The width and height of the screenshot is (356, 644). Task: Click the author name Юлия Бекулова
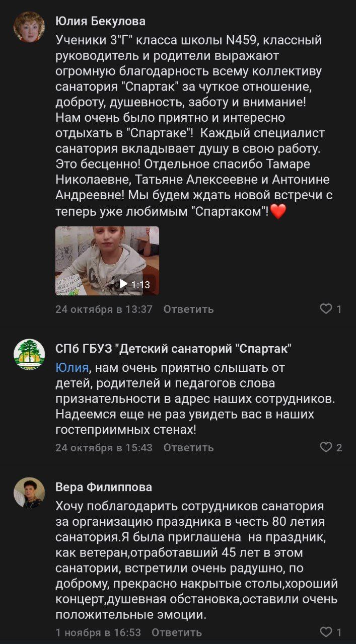(x=100, y=21)
